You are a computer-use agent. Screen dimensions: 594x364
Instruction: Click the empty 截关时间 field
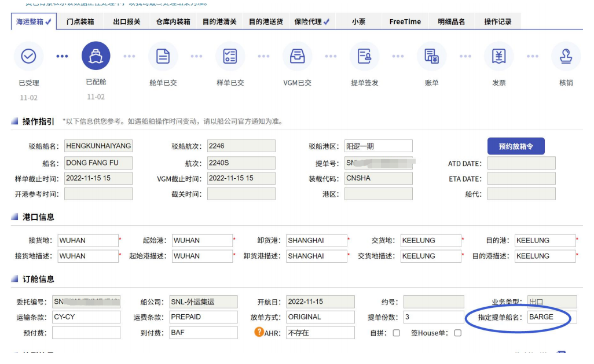click(x=241, y=194)
